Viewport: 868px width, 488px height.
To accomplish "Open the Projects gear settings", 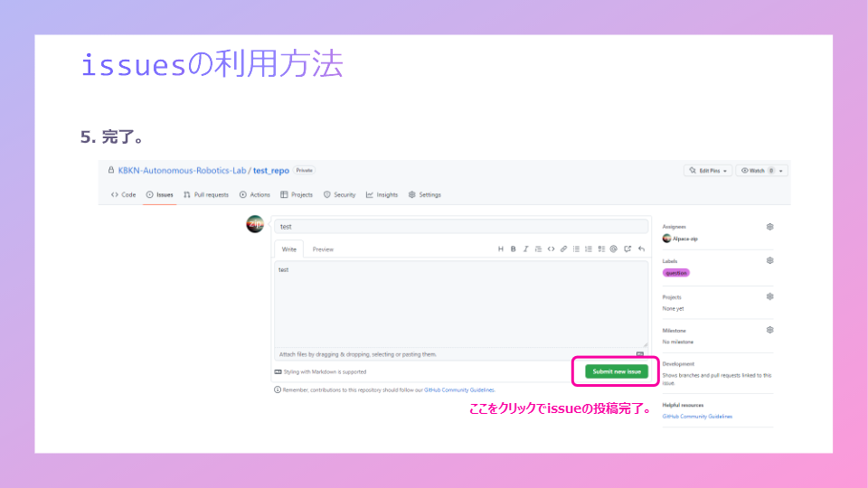I will [769, 296].
